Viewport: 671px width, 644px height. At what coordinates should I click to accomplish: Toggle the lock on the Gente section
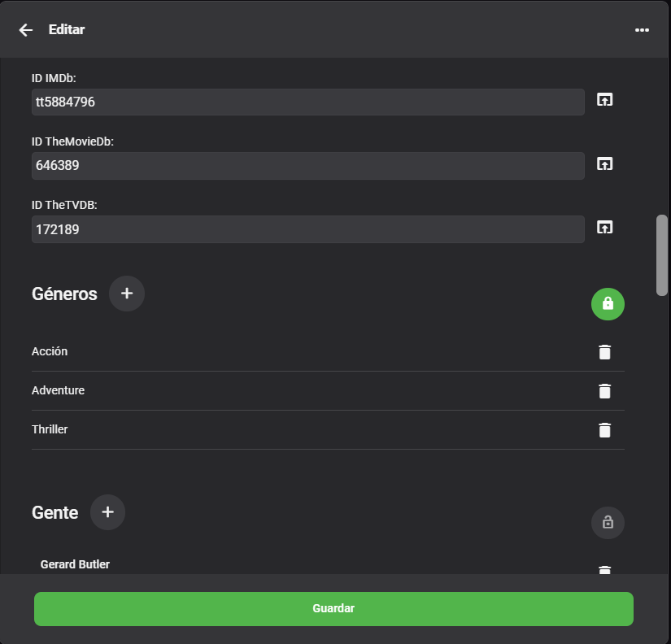(x=608, y=523)
